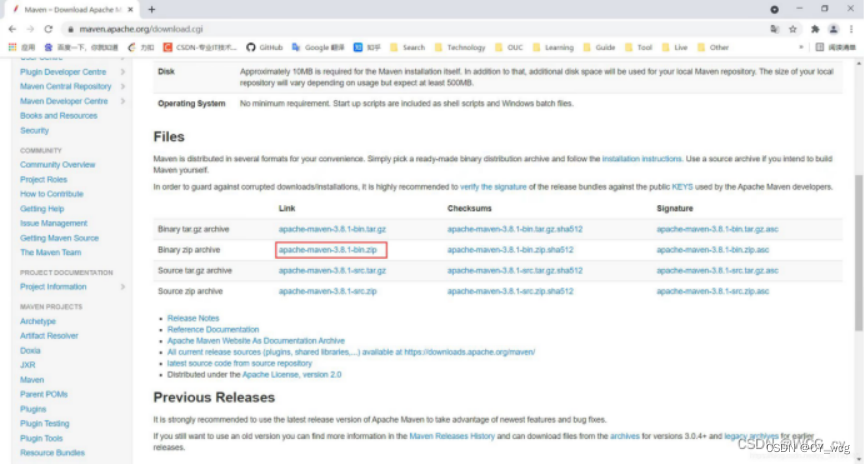
Task: Open the KEYS link
Action: [682, 187]
